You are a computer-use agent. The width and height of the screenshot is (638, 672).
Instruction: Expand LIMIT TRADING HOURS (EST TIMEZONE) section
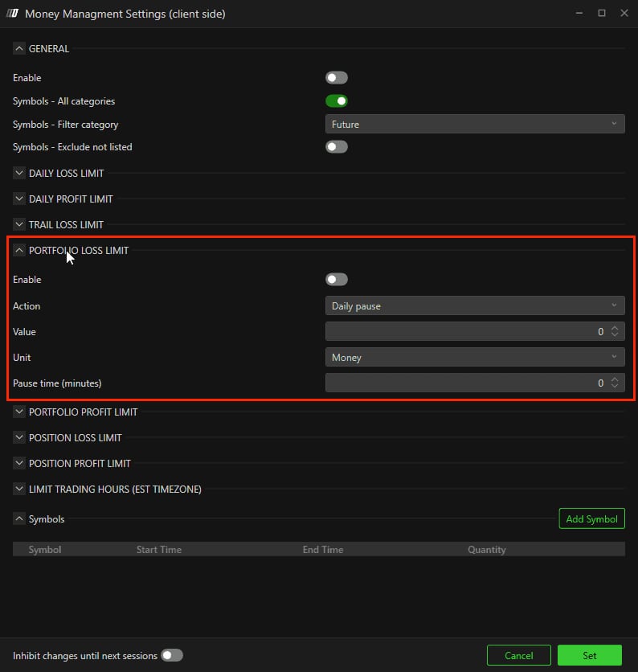19,489
